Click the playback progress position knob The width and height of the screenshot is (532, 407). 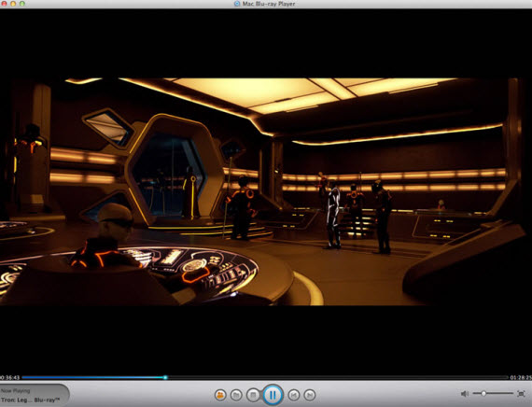coord(165,377)
